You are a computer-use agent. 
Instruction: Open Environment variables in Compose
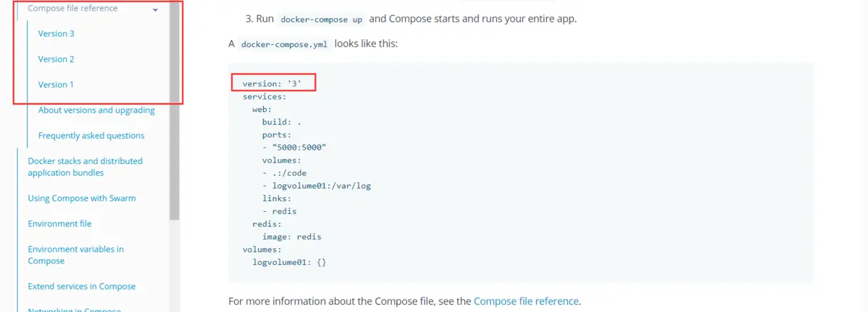point(76,255)
